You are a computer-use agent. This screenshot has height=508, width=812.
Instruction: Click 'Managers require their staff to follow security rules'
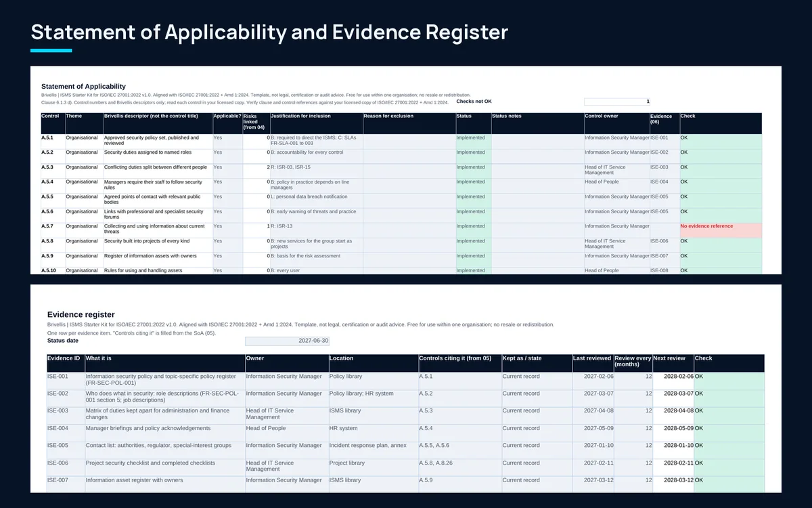pyautogui.click(x=158, y=185)
